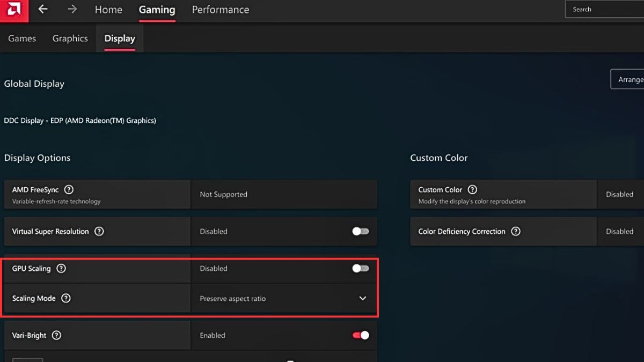Screen dimensions: 644x362
Task: Open help icon next to GPU Scaling
Action: tap(61, 269)
